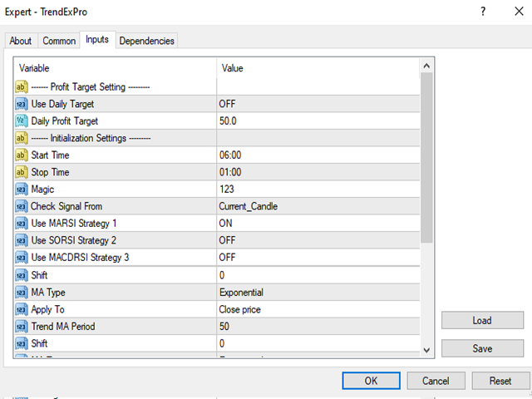Click the icon beside Use Daily Target

click(x=21, y=104)
